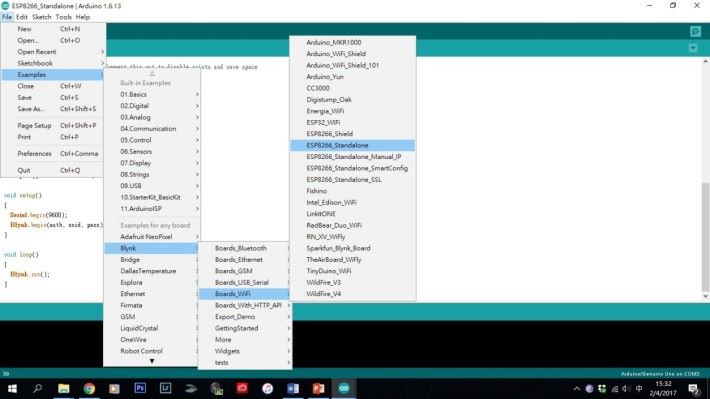The height and width of the screenshot is (399, 710).
Task: Click the volume icon in system tray
Action: click(626, 389)
